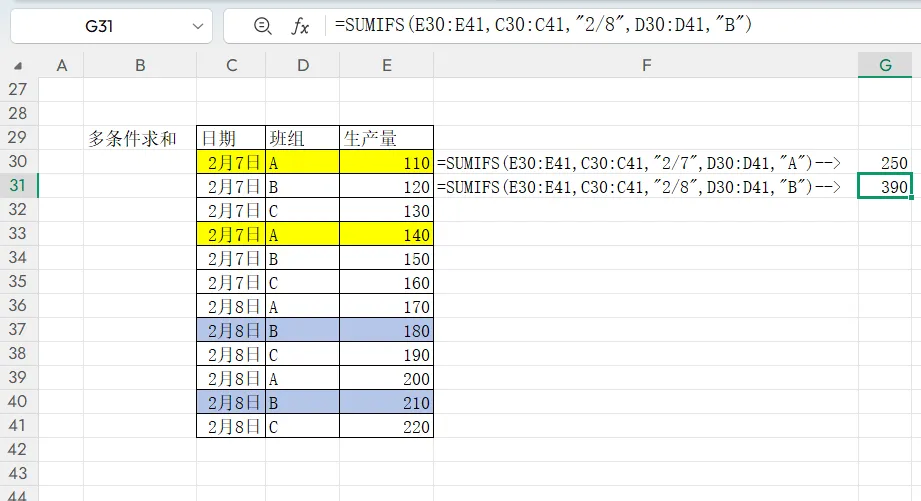Click team cell A in row 39
The image size is (921, 501).
point(302,379)
